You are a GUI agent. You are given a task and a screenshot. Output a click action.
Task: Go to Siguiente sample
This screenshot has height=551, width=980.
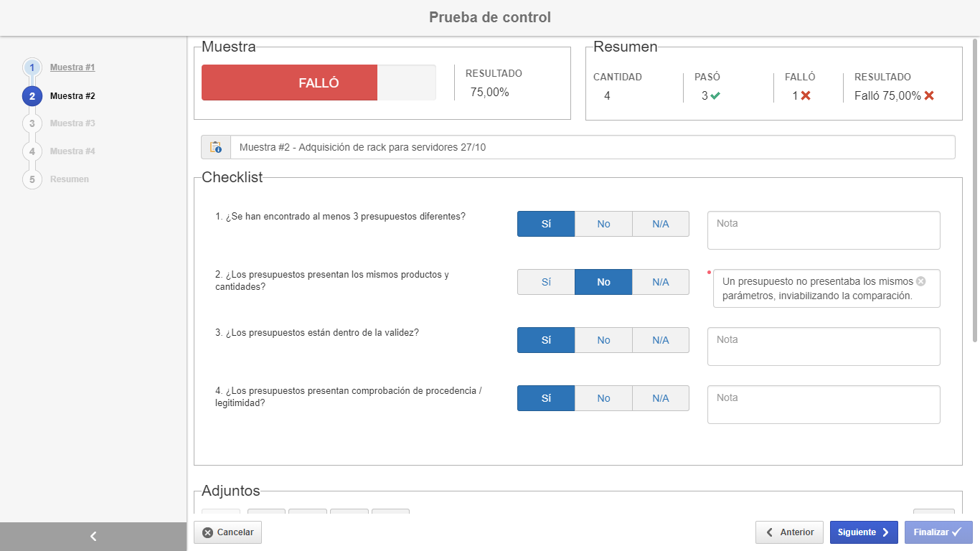coord(864,532)
